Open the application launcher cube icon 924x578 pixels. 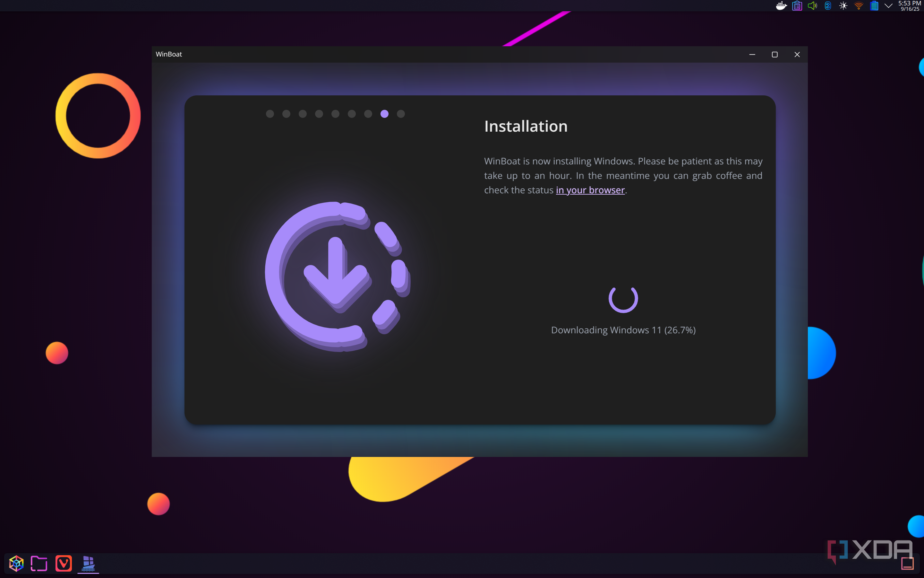16,563
